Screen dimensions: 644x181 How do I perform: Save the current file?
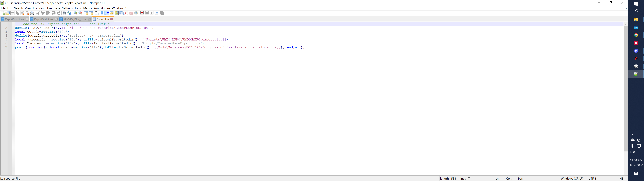(12, 13)
